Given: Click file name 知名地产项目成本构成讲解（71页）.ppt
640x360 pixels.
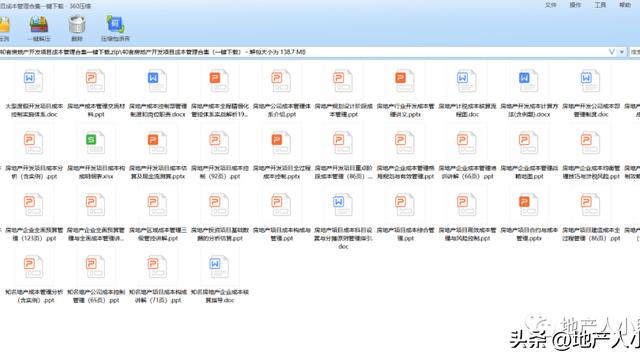Looking at the screenshot, I should pyautogui.click(x=158, y=296).
